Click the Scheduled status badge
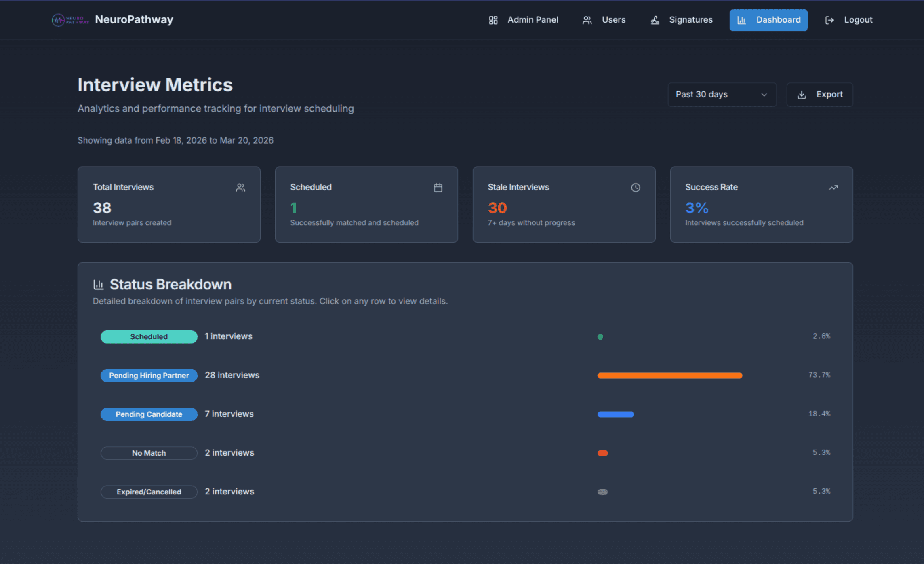Viewport: 924px width, 564px height. [x=149, y=336]
